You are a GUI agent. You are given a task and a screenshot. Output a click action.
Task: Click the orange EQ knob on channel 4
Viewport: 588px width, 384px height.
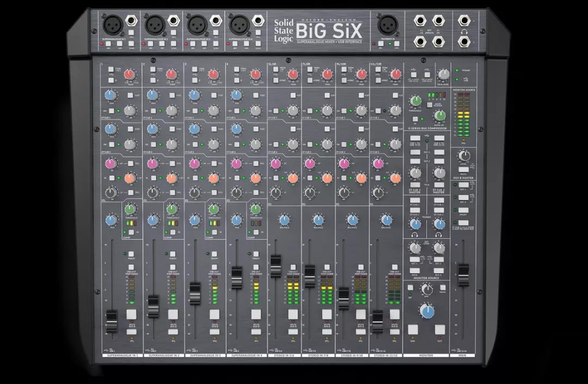click(256, 178)
